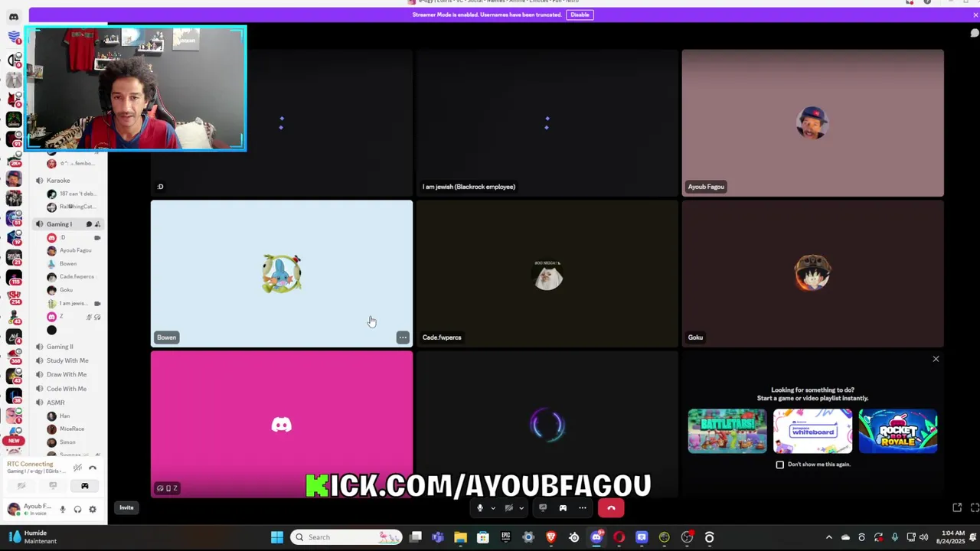
Task: Select user Simon in ASMR channel
Action: coord(67,442)
